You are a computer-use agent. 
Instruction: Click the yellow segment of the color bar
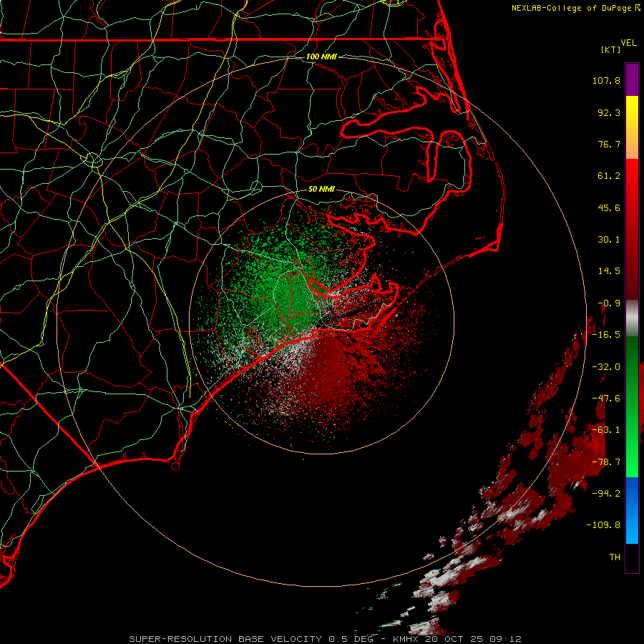632,111
